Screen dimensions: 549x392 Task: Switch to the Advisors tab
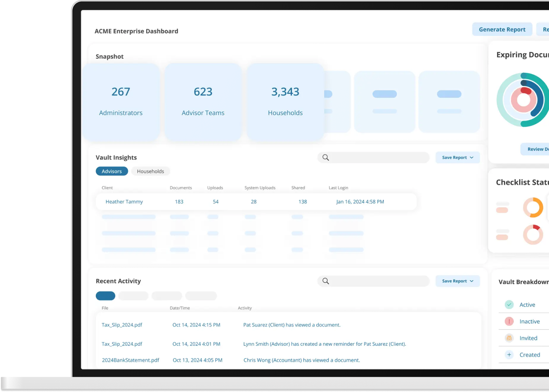pos(111,171)
